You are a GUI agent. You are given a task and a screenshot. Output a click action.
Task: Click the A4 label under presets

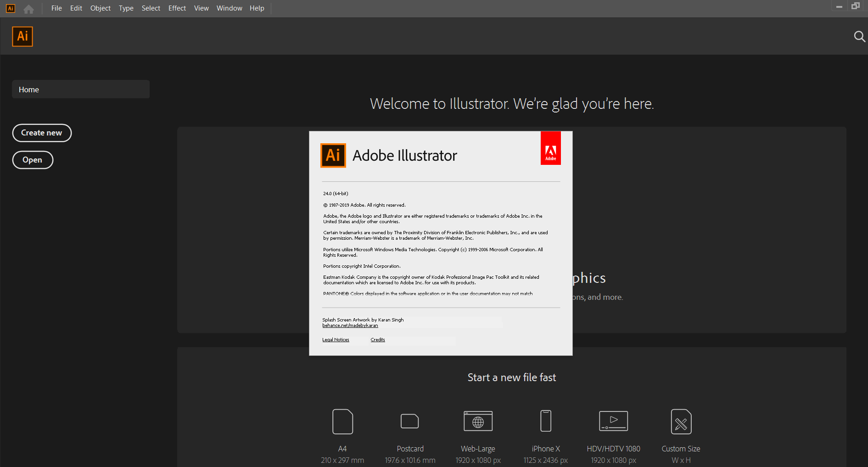pos(342,449)
